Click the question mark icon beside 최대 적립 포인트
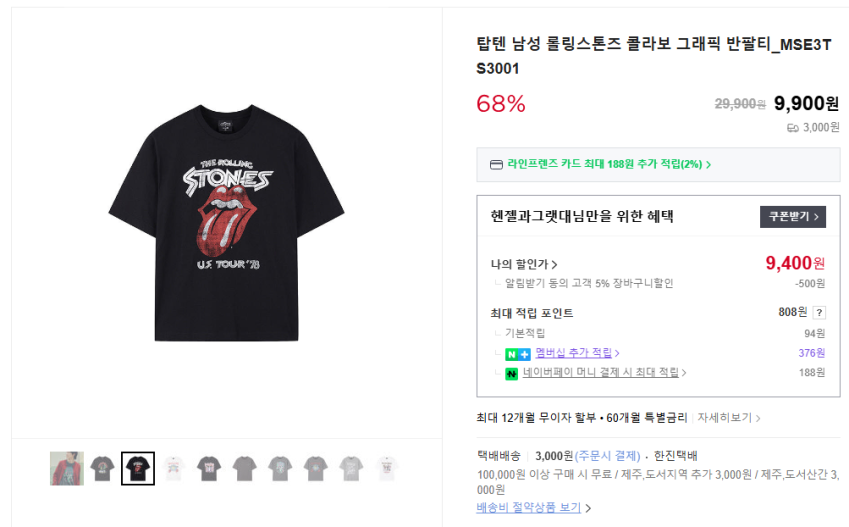Viewport: 849px width, 527px height. (x=820, y=313)
